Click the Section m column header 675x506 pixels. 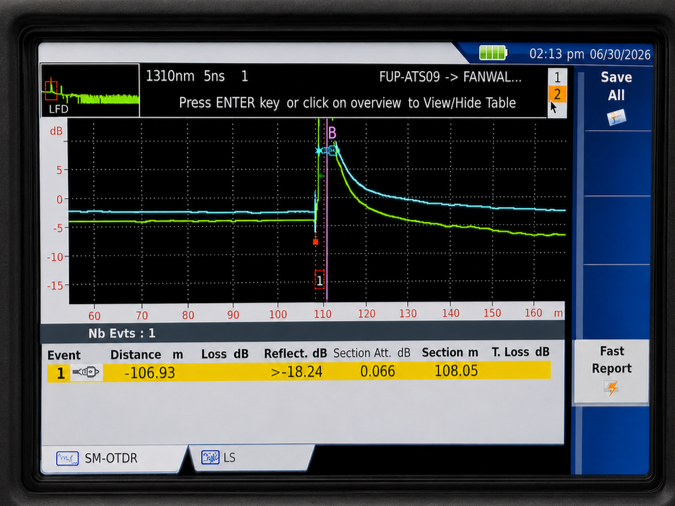[450, 353]
